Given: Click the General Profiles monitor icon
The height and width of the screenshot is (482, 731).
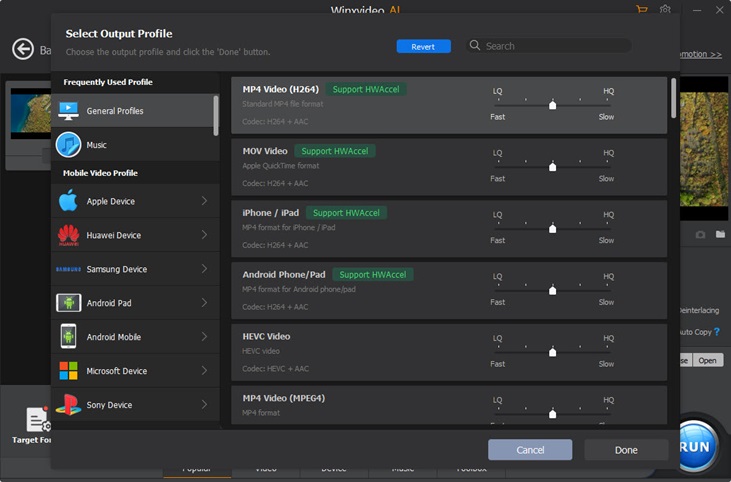Looking at the screenshot, I should pos(69,111).
